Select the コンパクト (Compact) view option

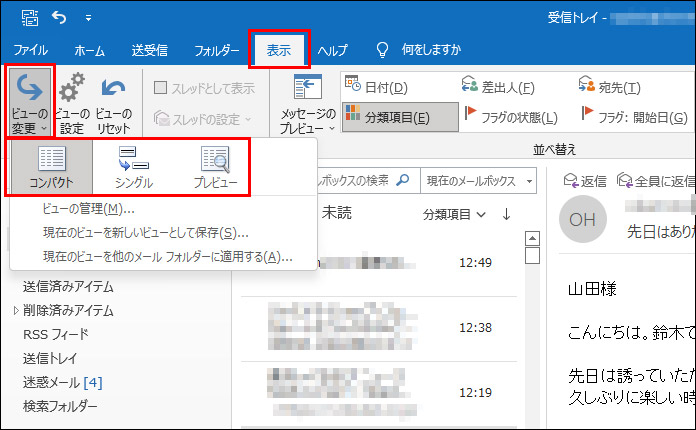click(x=51, y=167)
